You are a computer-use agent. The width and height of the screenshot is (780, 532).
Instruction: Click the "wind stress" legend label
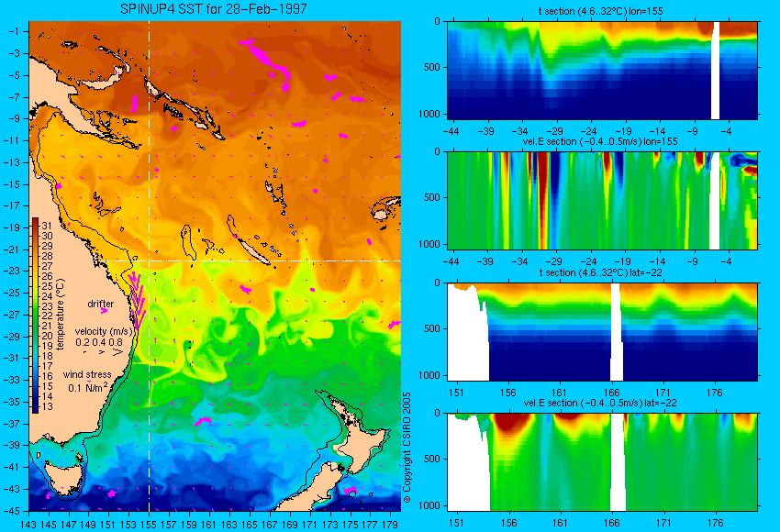coord(87,375)
